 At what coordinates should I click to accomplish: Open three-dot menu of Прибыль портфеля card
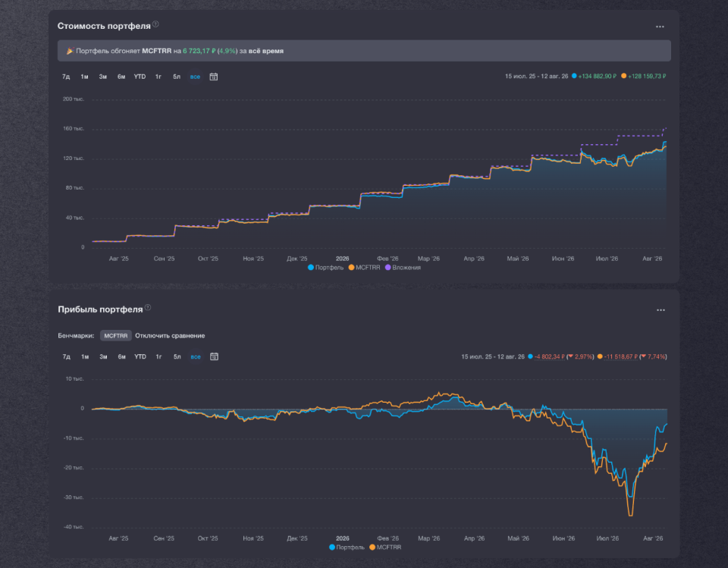click(x=661, y=310)
